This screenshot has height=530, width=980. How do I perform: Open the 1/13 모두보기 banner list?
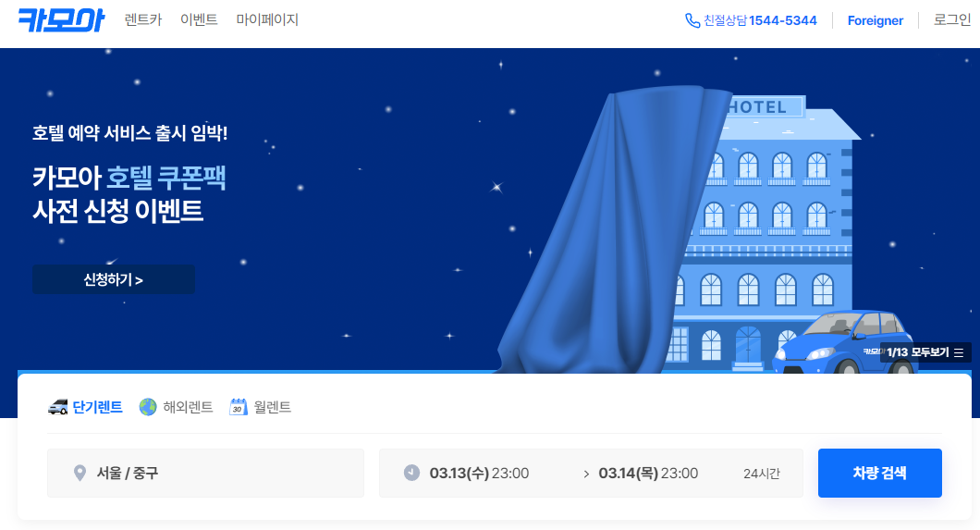[925, 352]
